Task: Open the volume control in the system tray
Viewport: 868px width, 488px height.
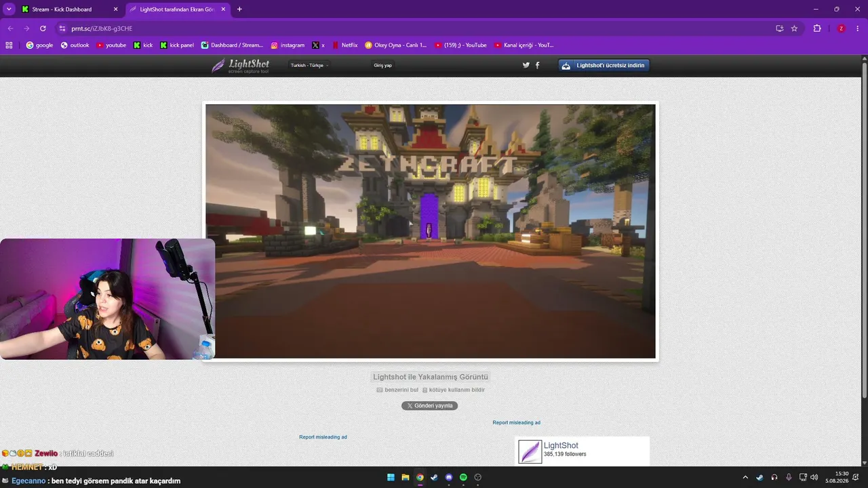Action: pyautogui.click(x=814, y=477)
